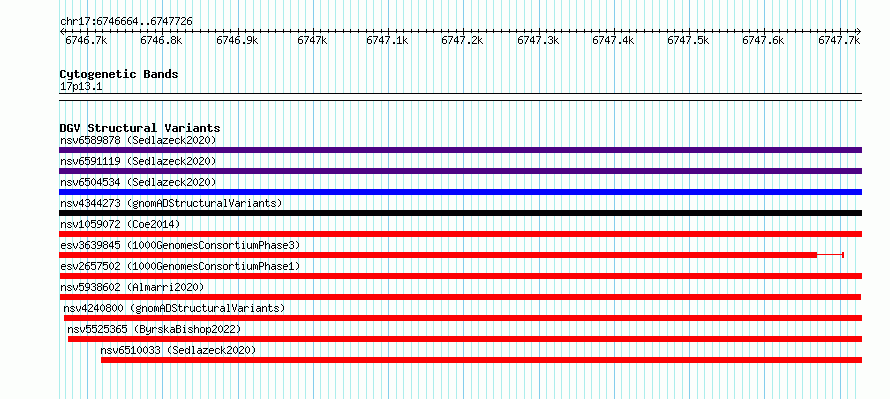The width and height of the screenshot is (890, 399).
Task: Select esv3639845 (1000GenomesConsortiumPhase3) label
Action: [180, 245]
